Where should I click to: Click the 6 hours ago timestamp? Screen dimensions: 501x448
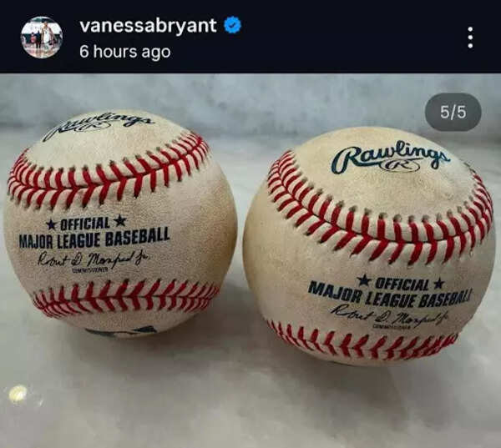pyautogui.click(x=125, y=52)
